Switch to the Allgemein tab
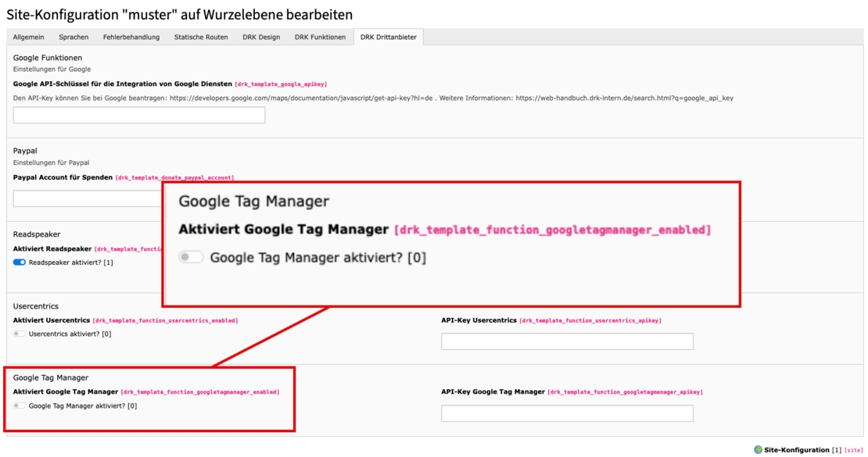This screenshot has width=868, height=457. coord(28,37)
